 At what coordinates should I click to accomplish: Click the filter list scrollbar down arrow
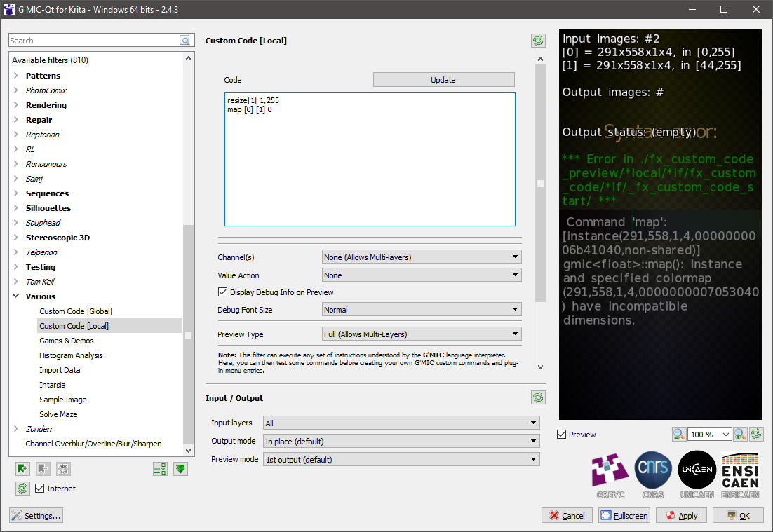pyautogui.click(x=188, y=450)
